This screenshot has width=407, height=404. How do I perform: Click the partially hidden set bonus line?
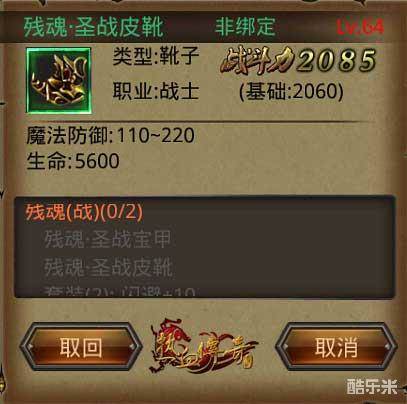point(120,291)
